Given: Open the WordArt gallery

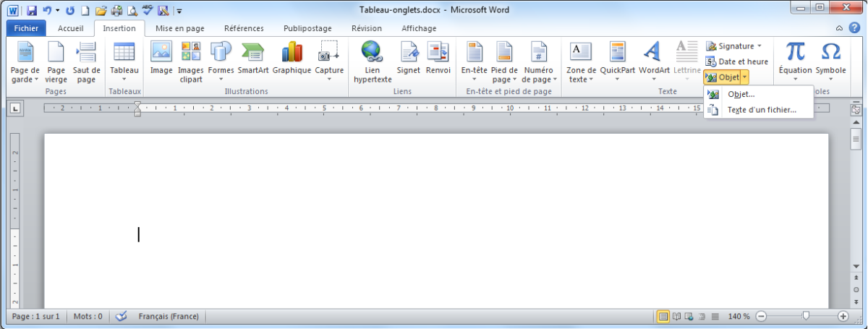Looking at the screenshot, I should point(654,62).
